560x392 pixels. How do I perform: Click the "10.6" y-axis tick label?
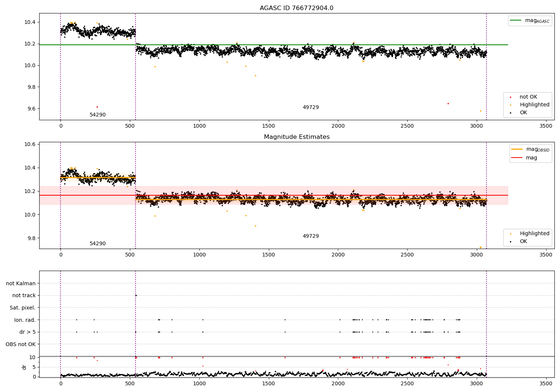click(x=30, y=144)
